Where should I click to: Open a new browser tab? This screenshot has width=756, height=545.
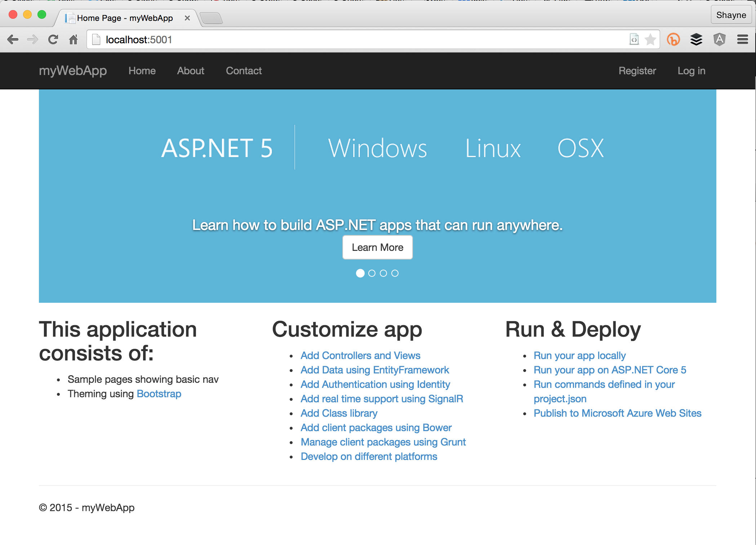(x=211, y=18)
